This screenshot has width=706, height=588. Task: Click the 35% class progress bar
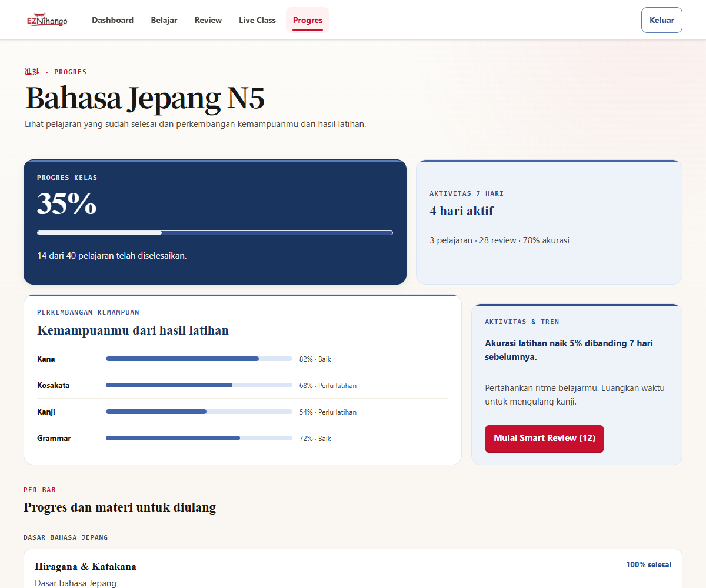(x=215, y=233)
